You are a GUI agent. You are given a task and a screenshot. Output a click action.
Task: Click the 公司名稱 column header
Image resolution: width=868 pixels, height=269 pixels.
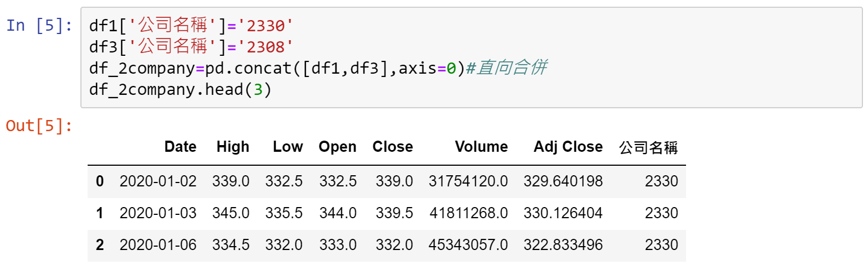[x=649, y=147]
